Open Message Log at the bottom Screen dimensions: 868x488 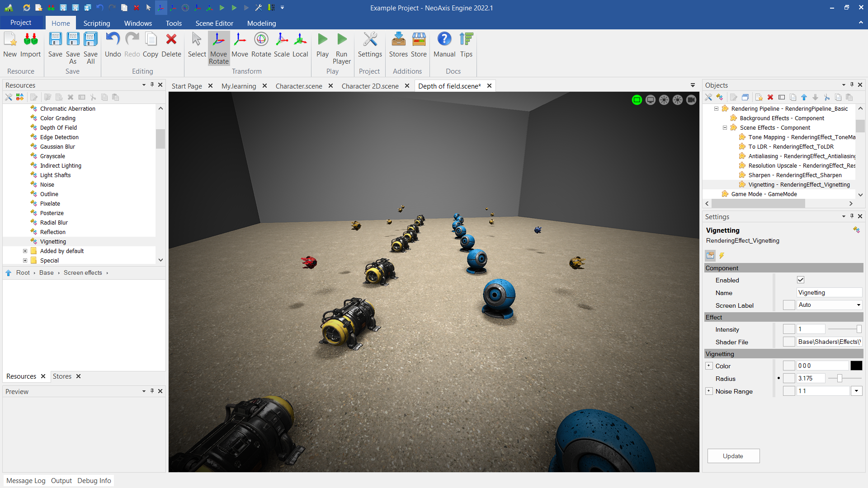[26, 481]
